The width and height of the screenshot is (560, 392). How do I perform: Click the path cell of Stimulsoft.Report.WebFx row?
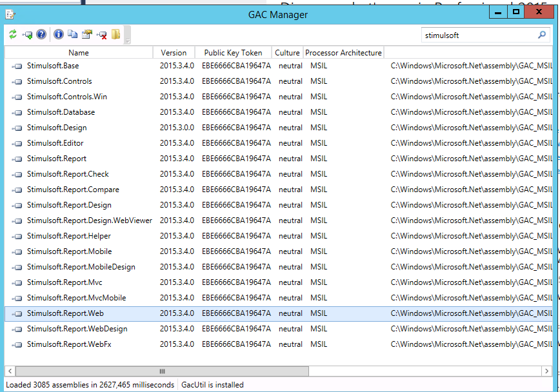(x=472, y=344)
